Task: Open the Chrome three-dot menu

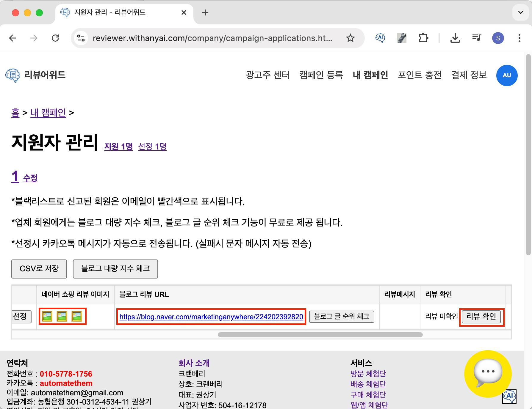Action: [519, 38]
